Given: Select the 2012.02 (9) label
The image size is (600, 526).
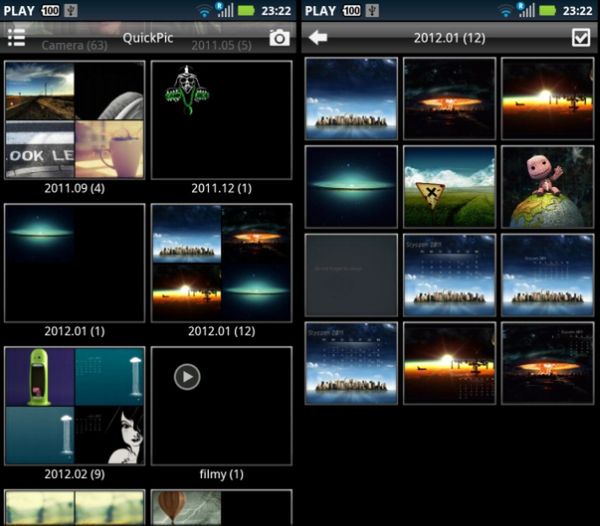Looking at the screenshot, I should (75, 474).
